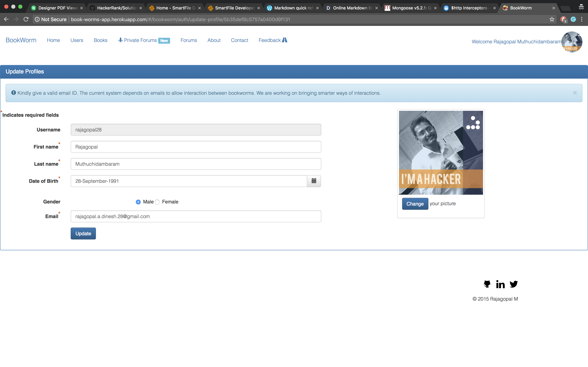
Task: Open the Chrome three-dot menu
Action: [x=582, y=19]
